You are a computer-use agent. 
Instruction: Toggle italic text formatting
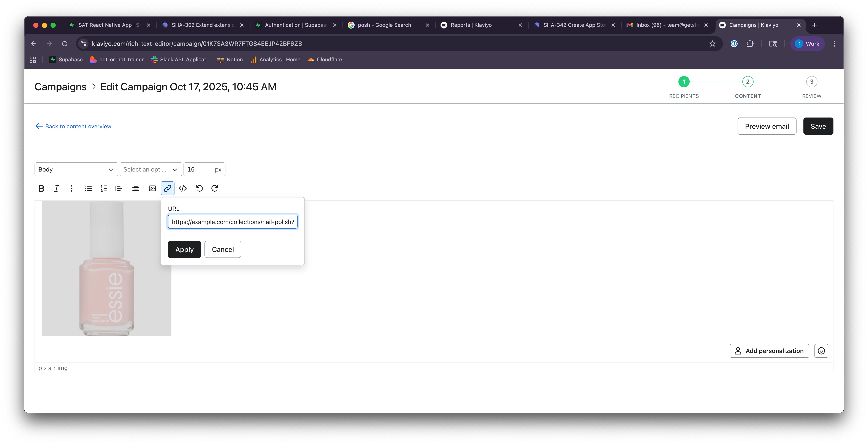pos(57,188)
